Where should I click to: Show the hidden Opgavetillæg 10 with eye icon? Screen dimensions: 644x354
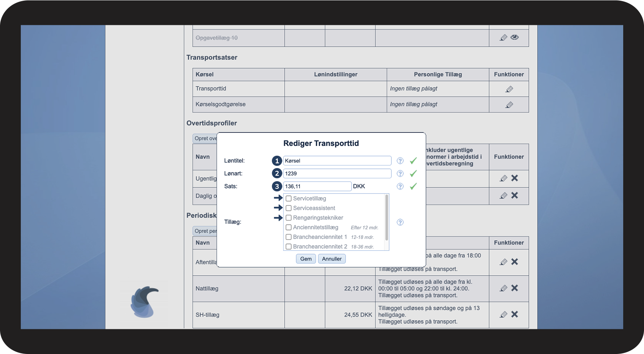click(x=515, y=37)
